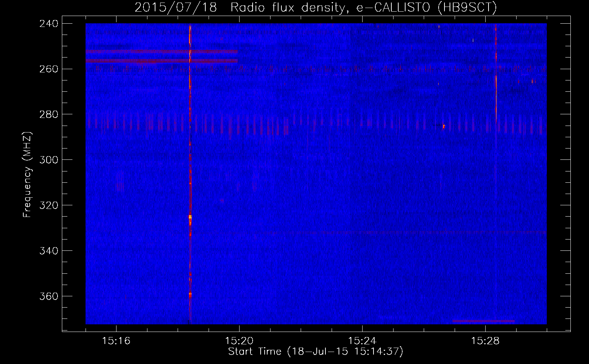Click the purple horizontal band at 256 MHz
Viewport: 589px width, 364px height.
[x=162, y=61]
